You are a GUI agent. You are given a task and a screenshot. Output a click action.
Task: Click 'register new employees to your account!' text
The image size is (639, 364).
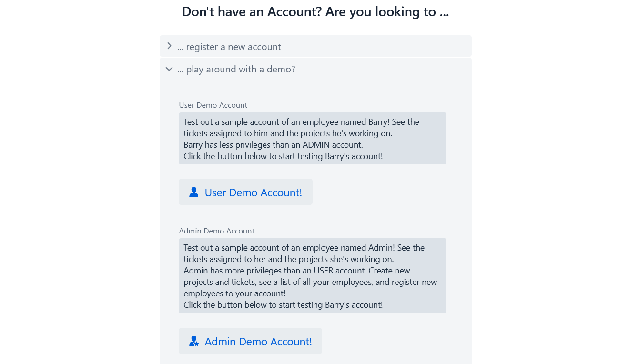tap(310, 288)
